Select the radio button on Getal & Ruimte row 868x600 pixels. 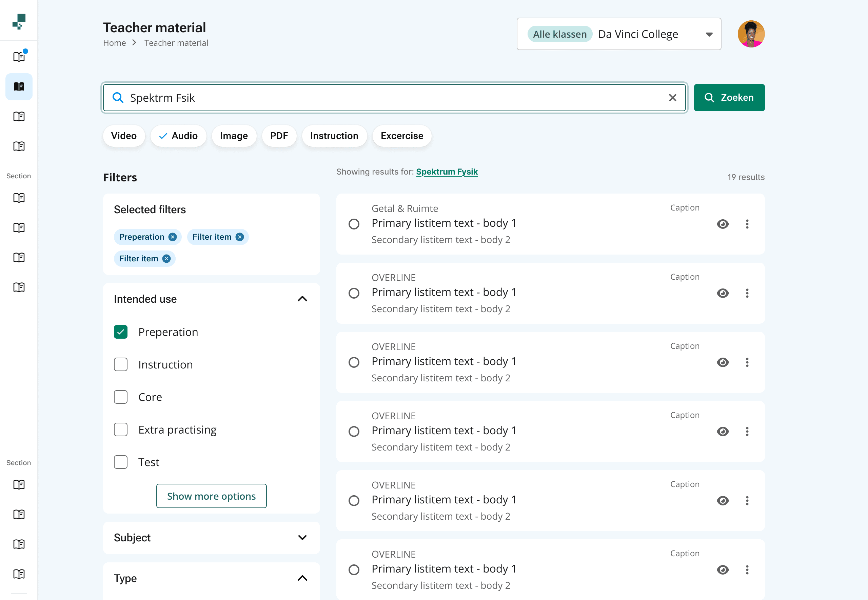(x=354, y=224)
